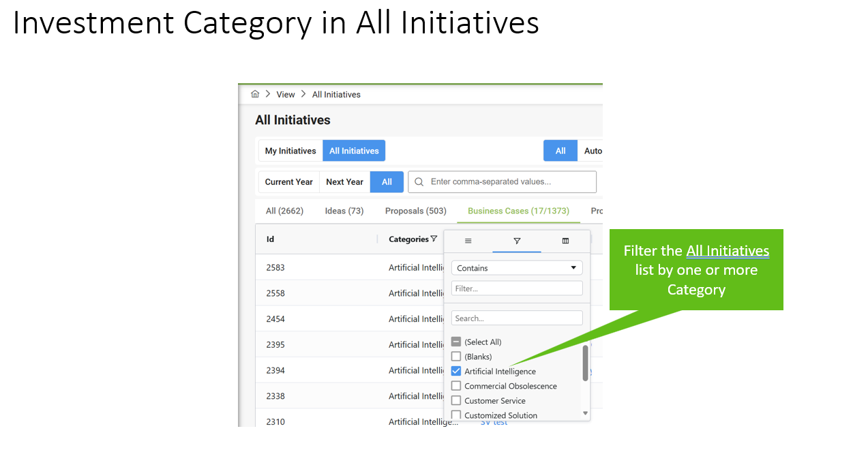Switch to the Proposals (503) tab
Image resolution: width=868 pixels, height=463 pixels.
pyautogui.click(x=416, y=211)
